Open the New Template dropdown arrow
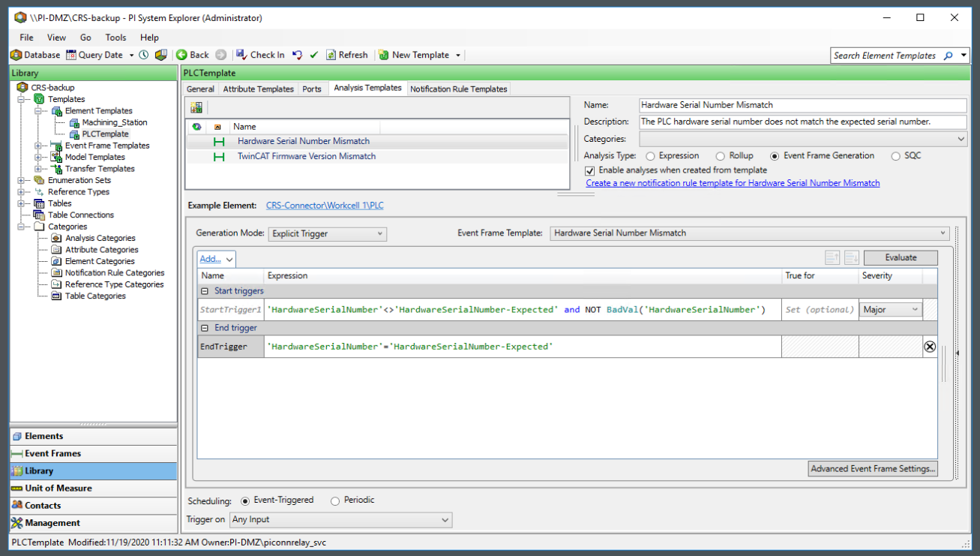The height and width of the screenshot is (556, 980). point(458,56)
